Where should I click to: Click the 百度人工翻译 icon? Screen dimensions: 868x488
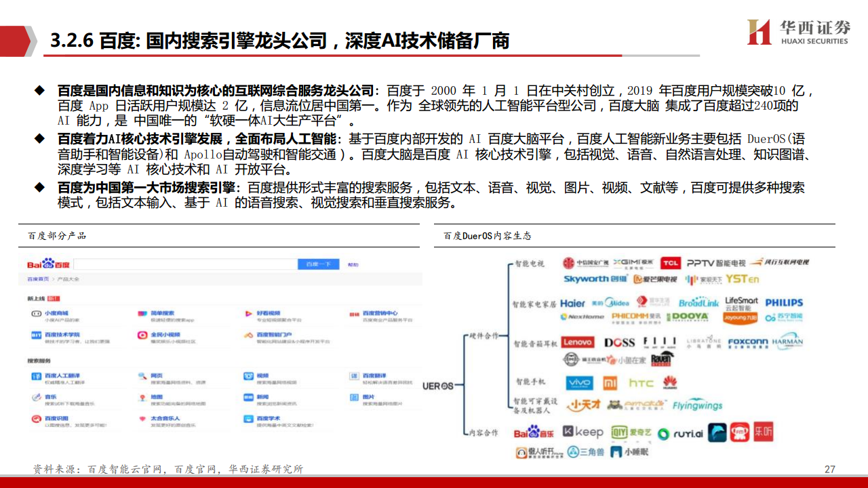(36, 376)
